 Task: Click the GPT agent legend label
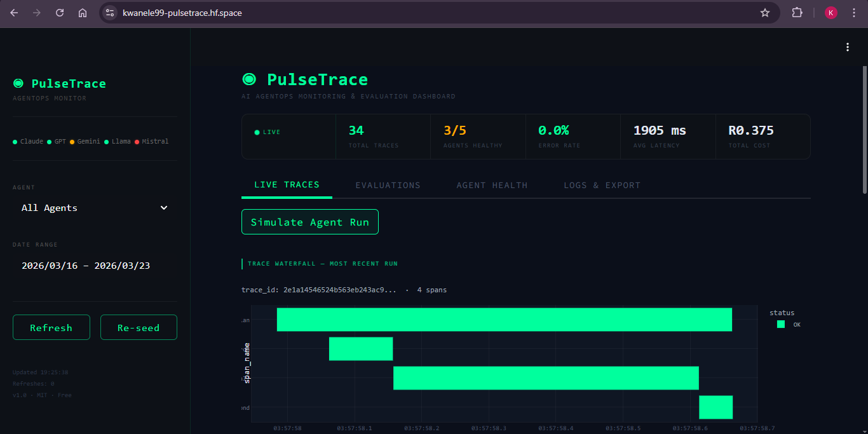point(60,142)
